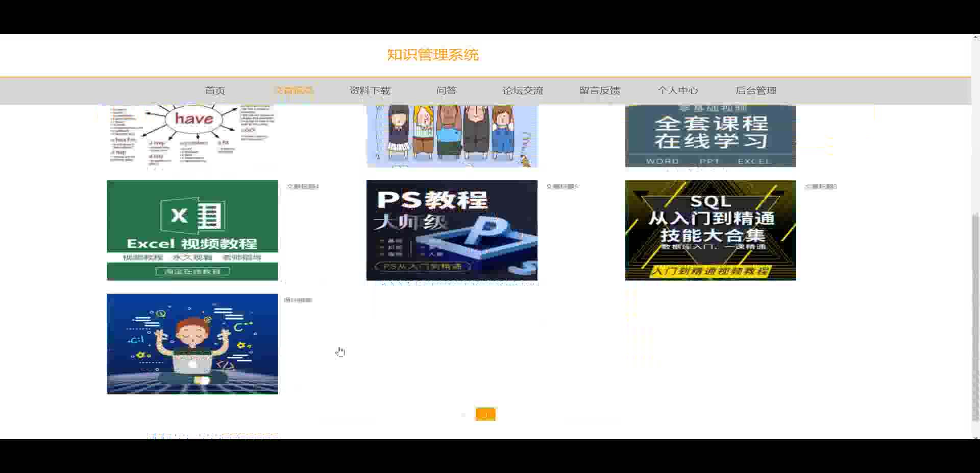This screenshot has width=980, height=473.
Task: Open 留言反馈 feedback page
Action: coord(600,90)
